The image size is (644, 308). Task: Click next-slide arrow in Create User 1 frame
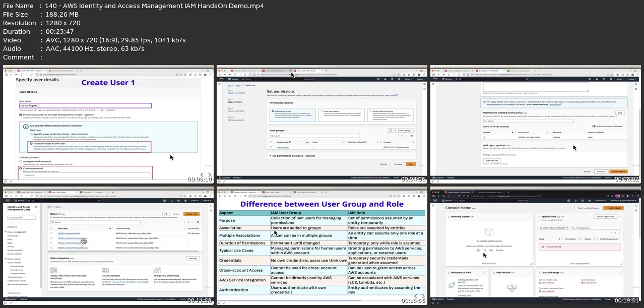[x=210, y=175]
